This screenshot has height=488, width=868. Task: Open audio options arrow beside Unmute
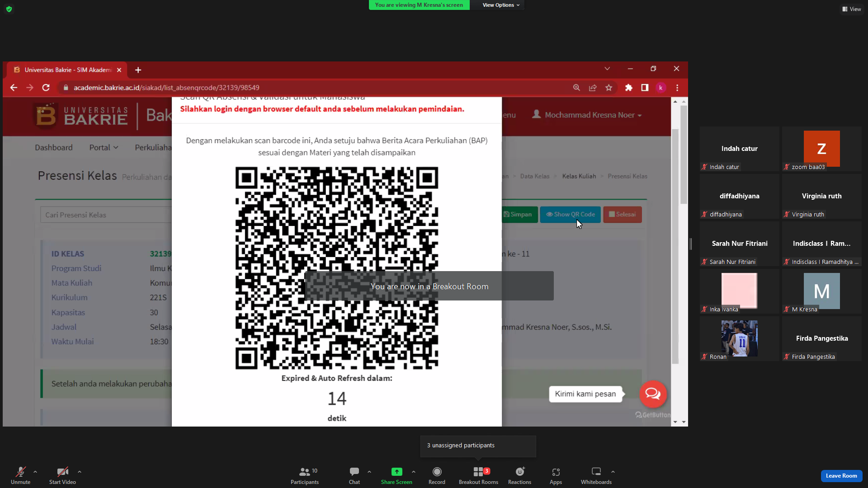35,472
